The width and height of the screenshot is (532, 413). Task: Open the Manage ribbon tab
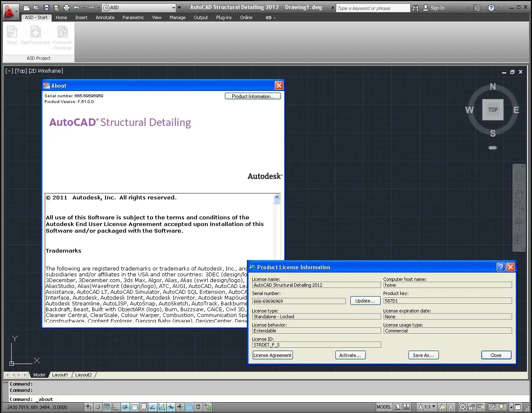tap(177, 17)
